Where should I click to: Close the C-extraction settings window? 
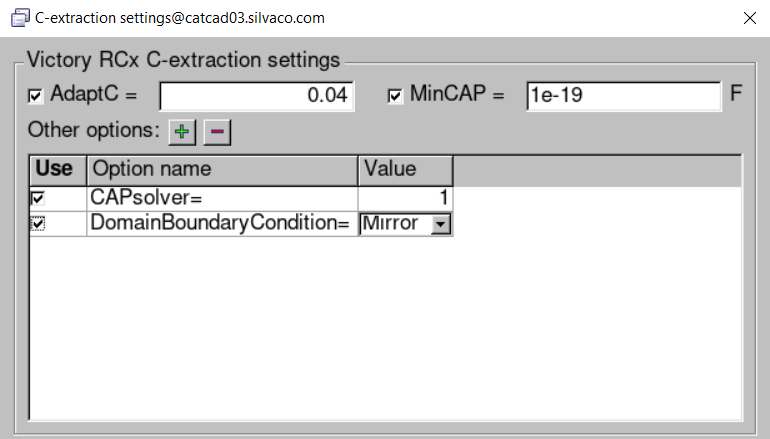[749, 18]
